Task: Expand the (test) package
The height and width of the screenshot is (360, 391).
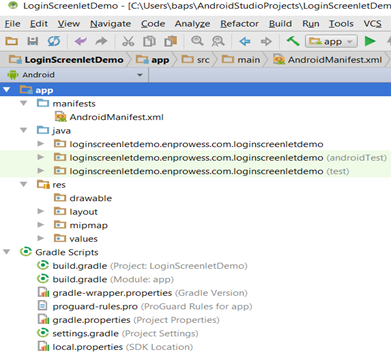Action: point(41,171)
